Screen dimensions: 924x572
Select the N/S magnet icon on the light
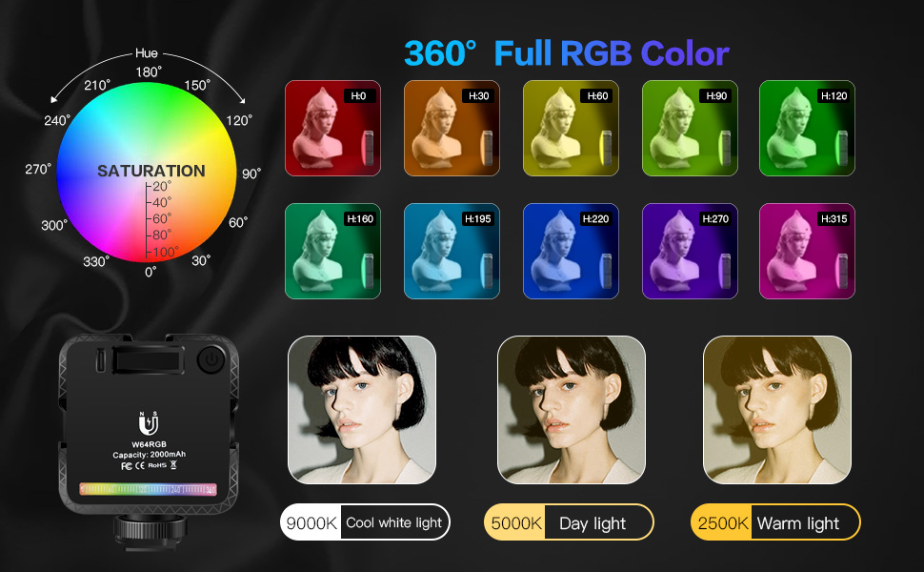(x=148, y=421)
